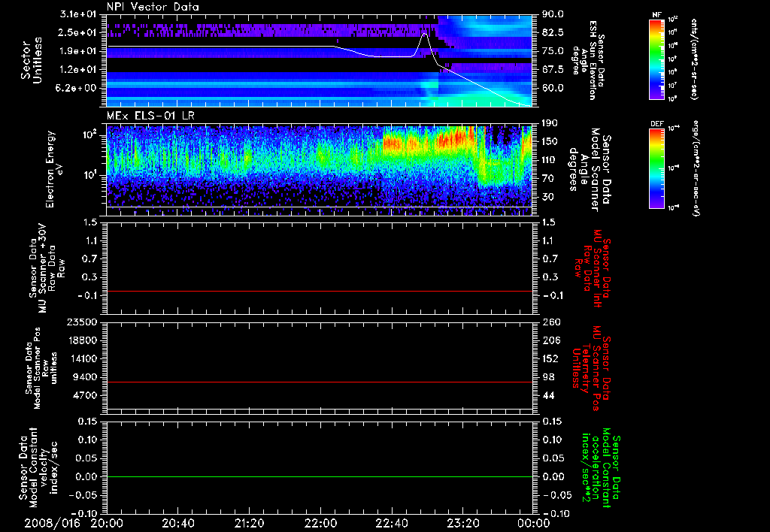Click the peak of the white sun elevation curve
The image size is (770, 532).
coord(426,34)
